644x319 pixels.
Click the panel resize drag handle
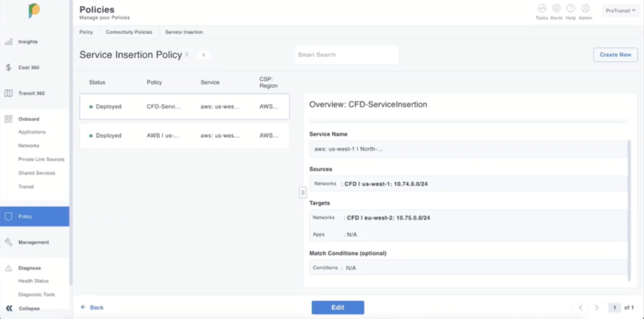click(303, 193)
